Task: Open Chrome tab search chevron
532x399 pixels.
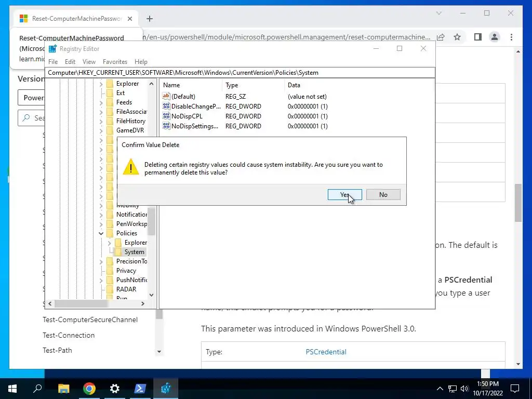Action: pos(438,13)
